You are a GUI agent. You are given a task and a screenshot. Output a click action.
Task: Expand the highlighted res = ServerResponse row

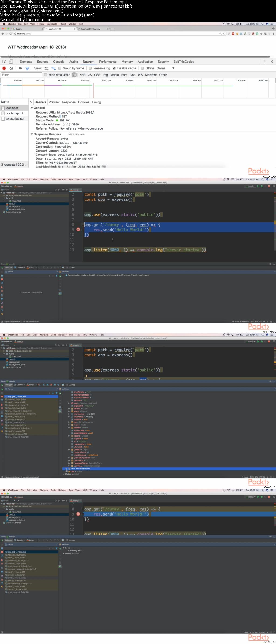(66, 469)
